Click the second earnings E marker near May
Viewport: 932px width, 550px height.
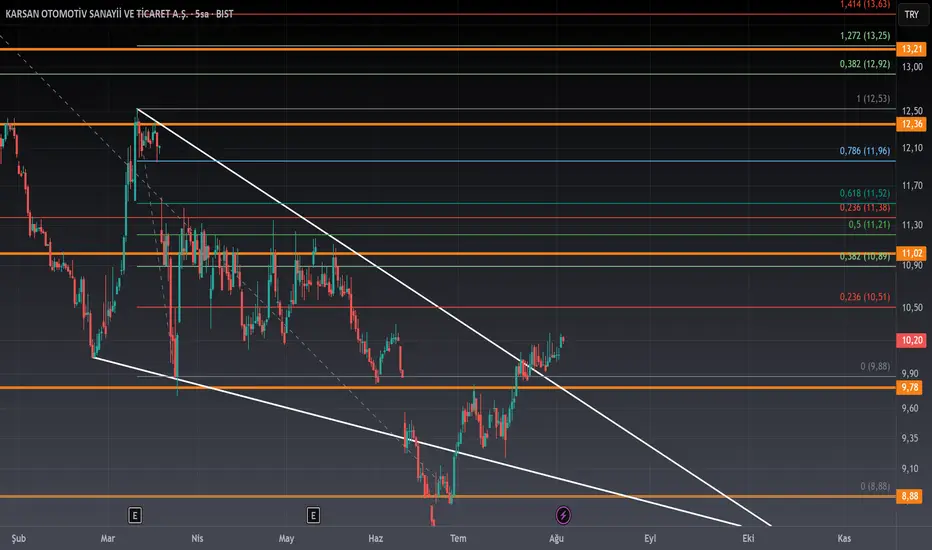pos(313,516)
